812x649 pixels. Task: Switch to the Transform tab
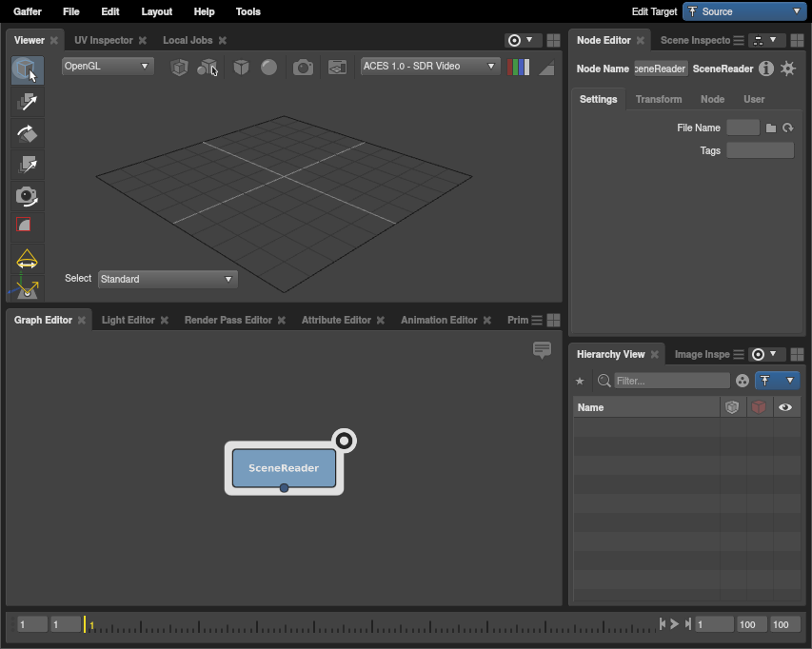tap(658, 99)
